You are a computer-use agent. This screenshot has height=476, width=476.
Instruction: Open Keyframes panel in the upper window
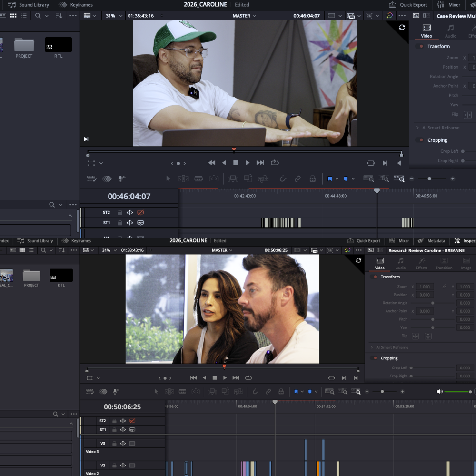coord(76,5)
